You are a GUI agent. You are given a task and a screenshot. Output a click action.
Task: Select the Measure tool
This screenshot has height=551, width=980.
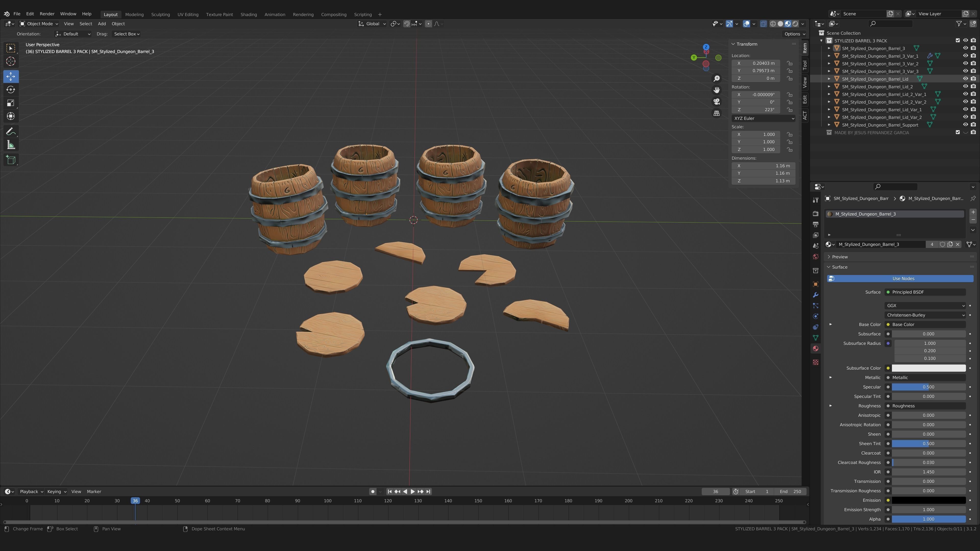coord(11,145)
